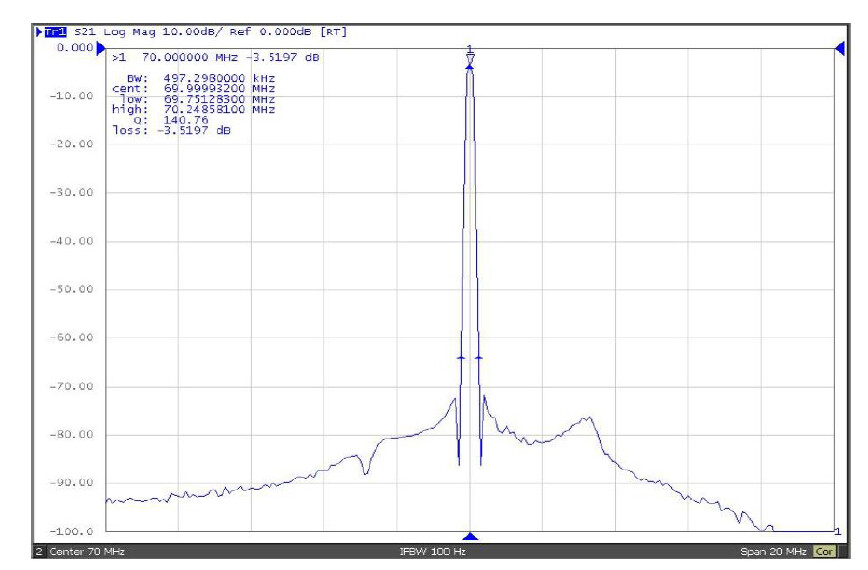This screenshot has height=570, width=868.
Task: Click the center frequency triangle on bottom axis
Action: click(470, 537)
